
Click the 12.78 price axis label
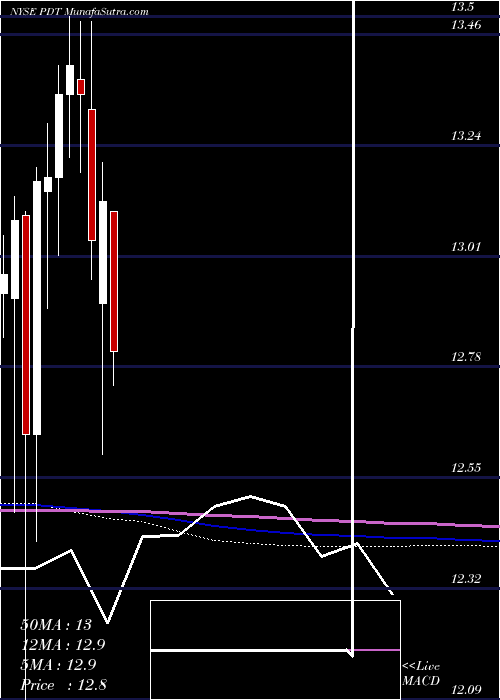466,357
